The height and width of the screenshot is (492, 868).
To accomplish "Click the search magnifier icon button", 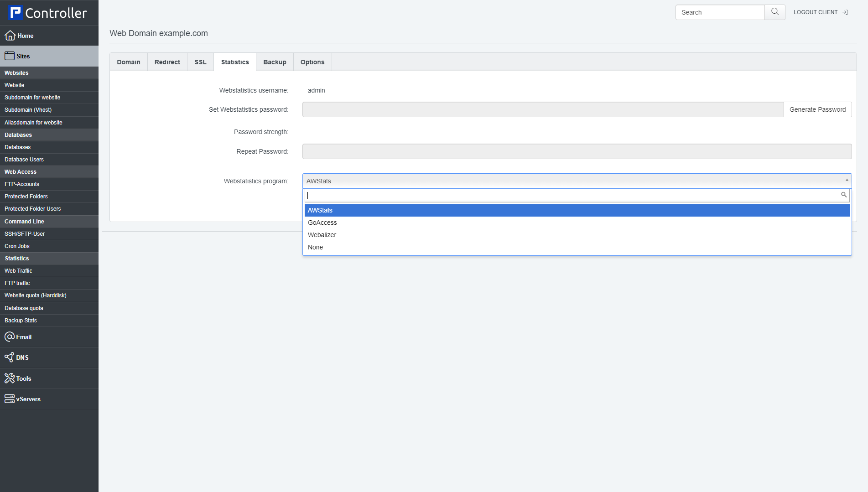I will (x=774, y=12).
